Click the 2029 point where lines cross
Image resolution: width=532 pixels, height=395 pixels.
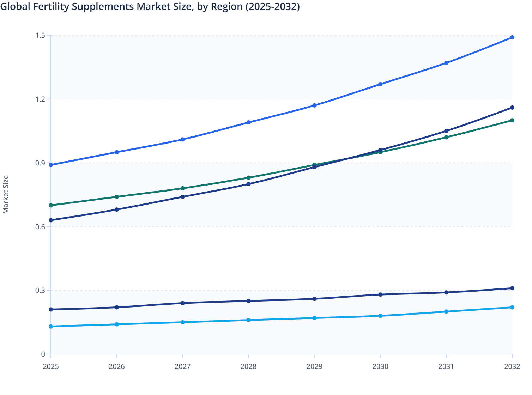(x=314, y=166)
